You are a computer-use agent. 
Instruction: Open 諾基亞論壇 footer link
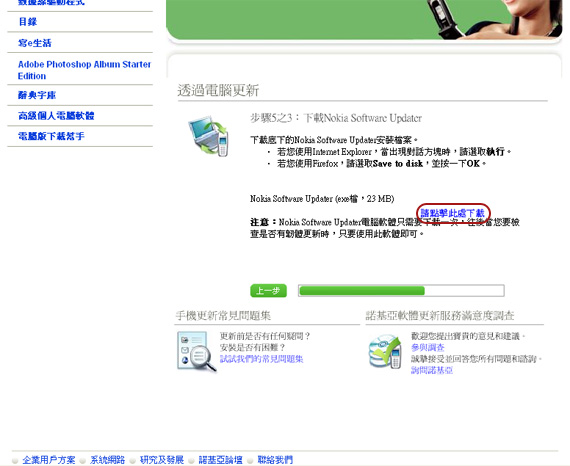[220, 460]
